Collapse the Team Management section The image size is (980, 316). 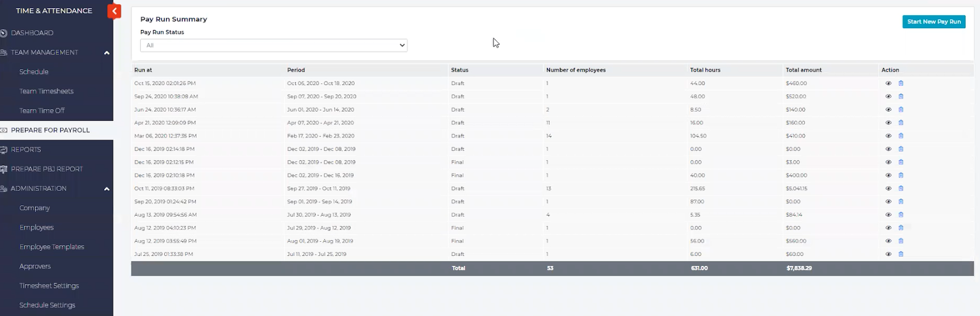coord(107,53)
